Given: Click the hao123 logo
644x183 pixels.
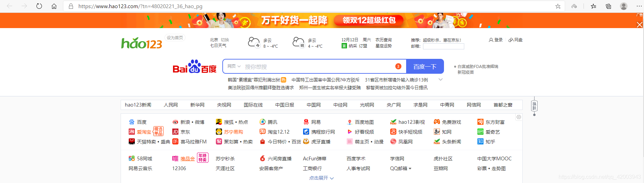Looking at the screenshot, I should coord(142,43).
